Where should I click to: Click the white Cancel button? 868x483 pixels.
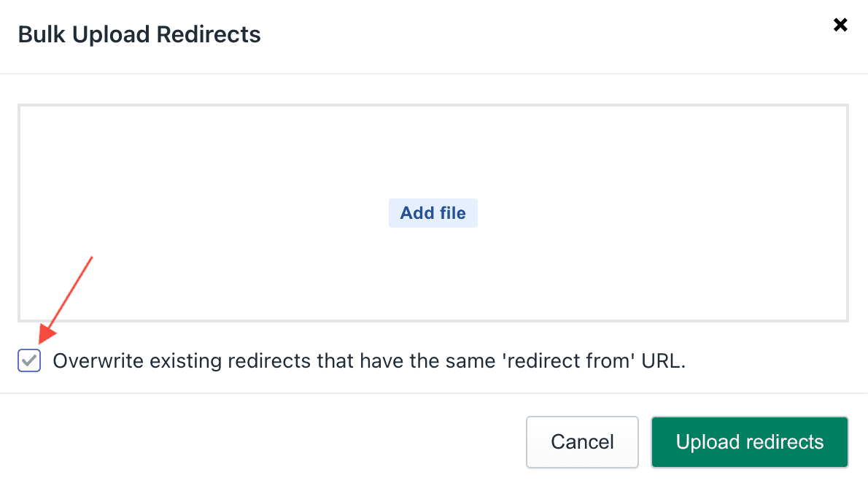582,442
